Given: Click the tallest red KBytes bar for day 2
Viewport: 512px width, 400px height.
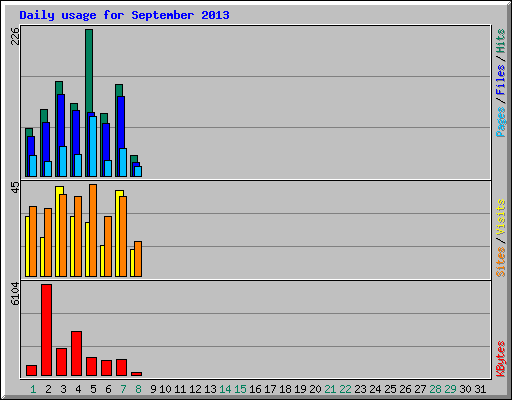Looking at the screenshot, I should [x=46, y=330].
